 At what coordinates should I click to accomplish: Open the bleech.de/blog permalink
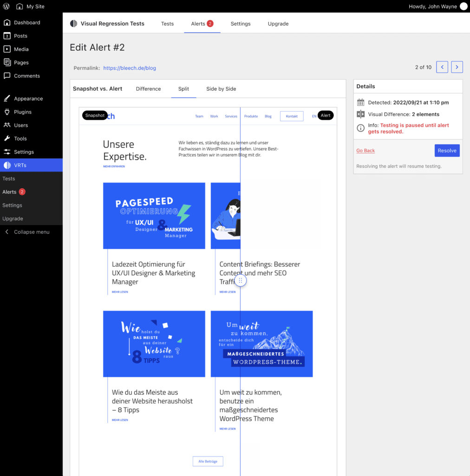(x=130, y=68)
